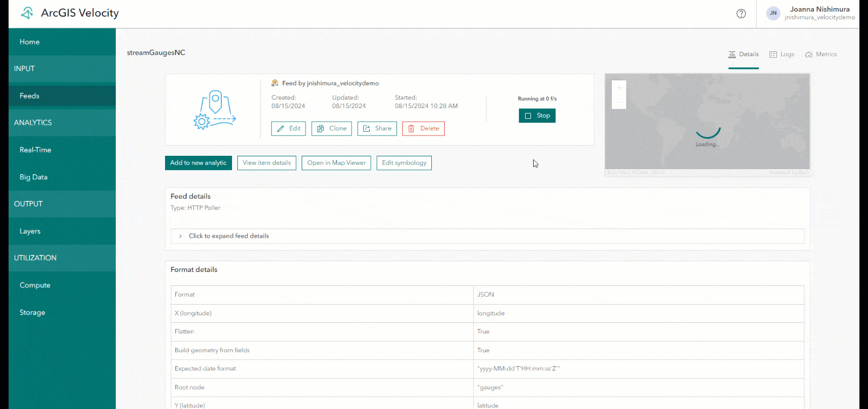
Task: Open Compute utilization page
Action: coord(62,285)
